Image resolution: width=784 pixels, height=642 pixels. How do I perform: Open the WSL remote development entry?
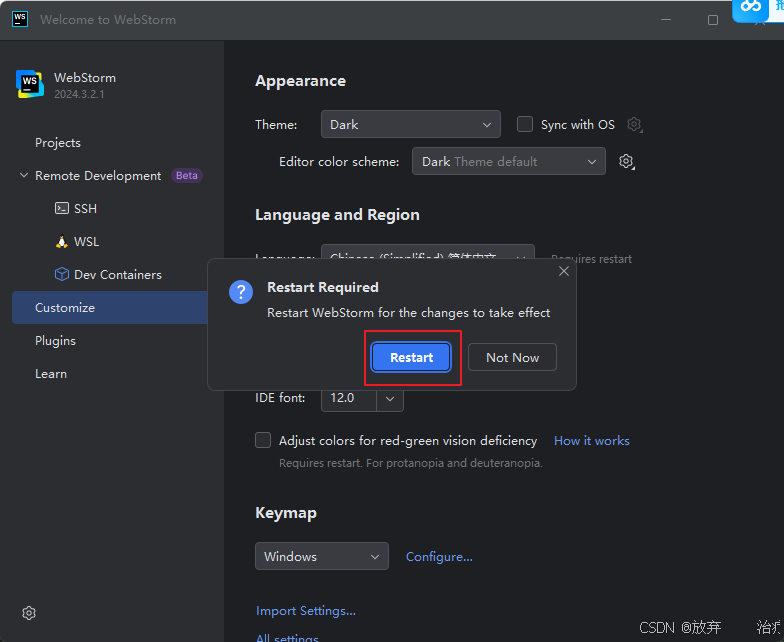coord(86,242)
